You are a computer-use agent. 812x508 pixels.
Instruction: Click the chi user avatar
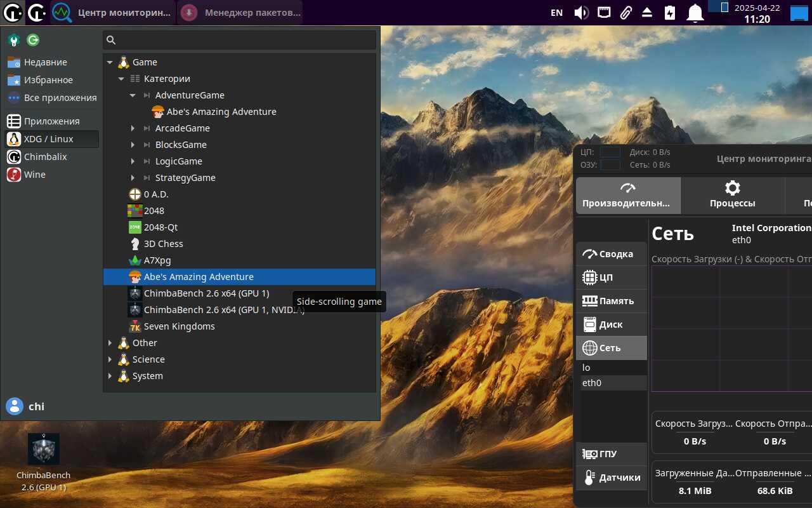click(14, 406)
